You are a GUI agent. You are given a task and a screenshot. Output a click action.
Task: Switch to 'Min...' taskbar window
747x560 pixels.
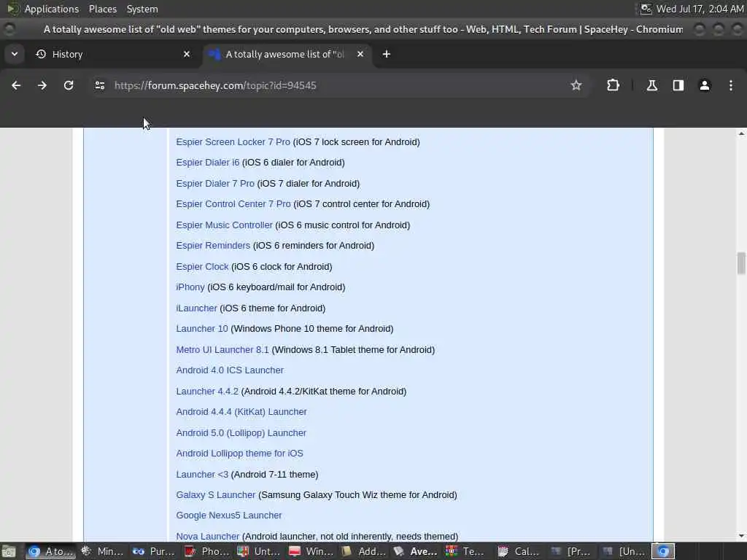click(x=102, y=551)
